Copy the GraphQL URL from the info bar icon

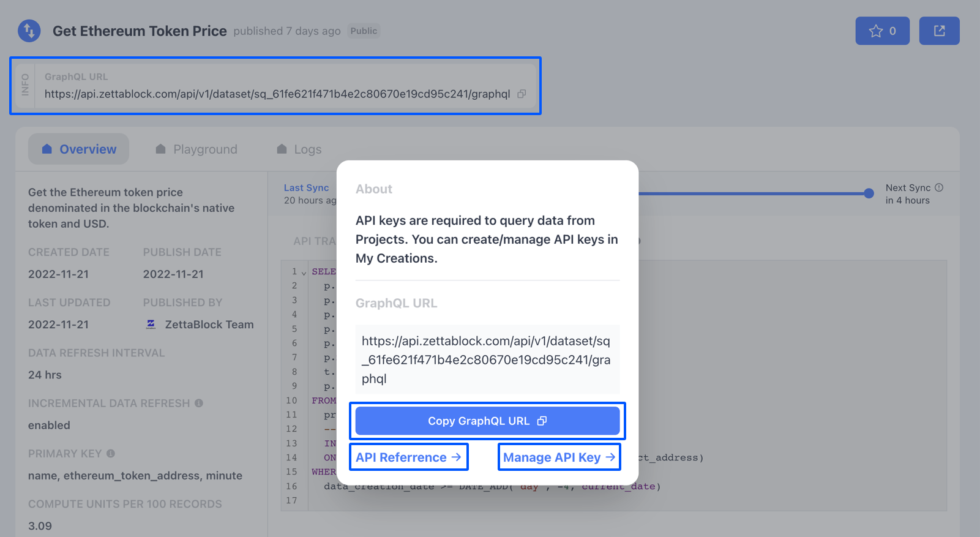[x=522, y=94]
